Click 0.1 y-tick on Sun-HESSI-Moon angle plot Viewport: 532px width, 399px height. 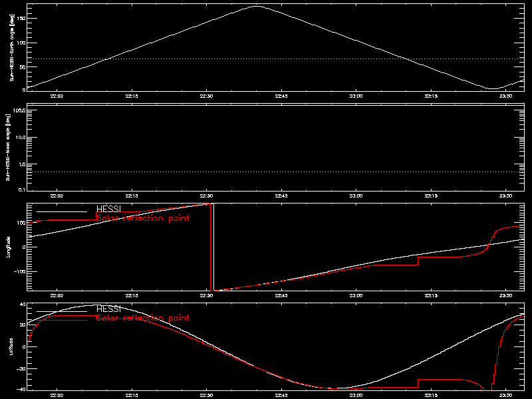21,190
